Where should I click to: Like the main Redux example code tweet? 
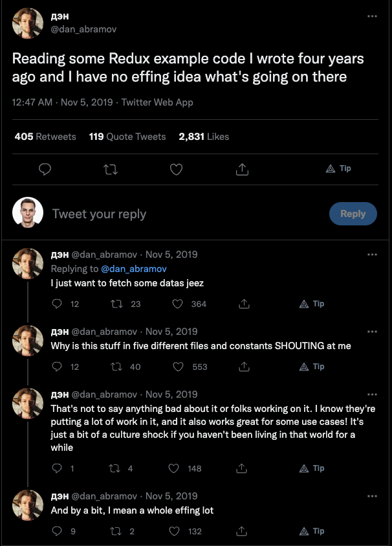click(177, 169)
